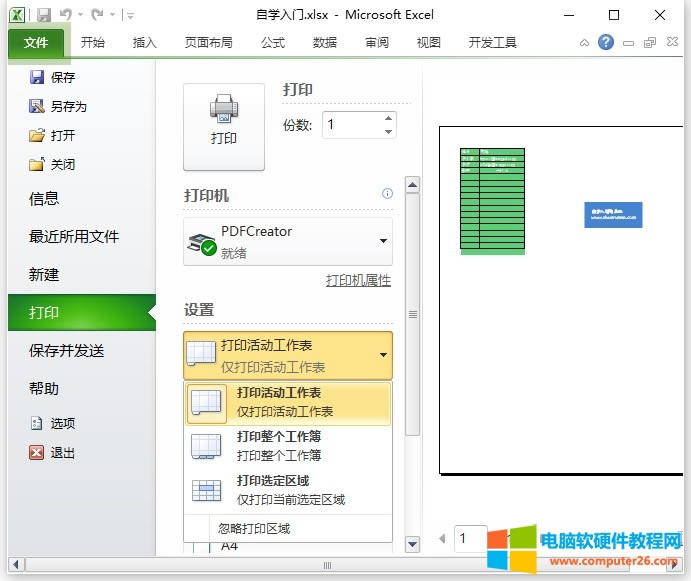Screen dimensions: 691x581
Task: Click the green table in print preview
Action: pyautogui.click(x=492, y=201)
